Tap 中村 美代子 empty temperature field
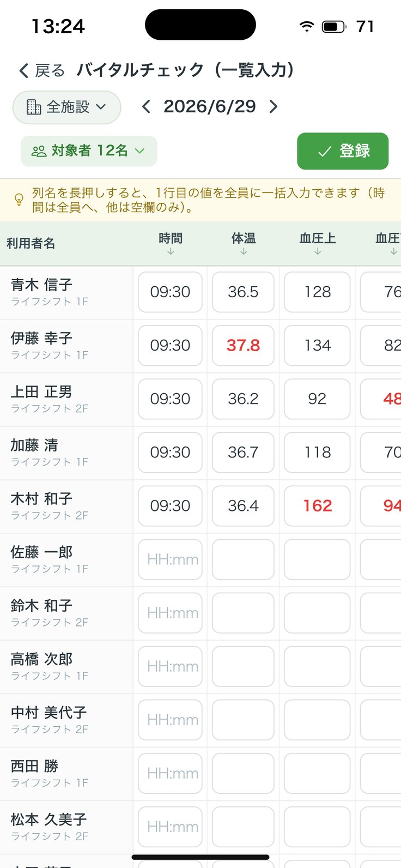Screen dimensions: 401x868 (243, 720)
